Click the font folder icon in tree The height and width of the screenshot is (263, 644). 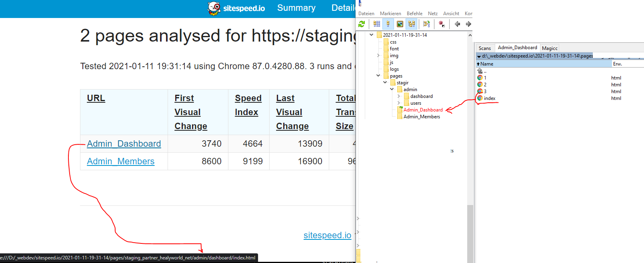386,49
